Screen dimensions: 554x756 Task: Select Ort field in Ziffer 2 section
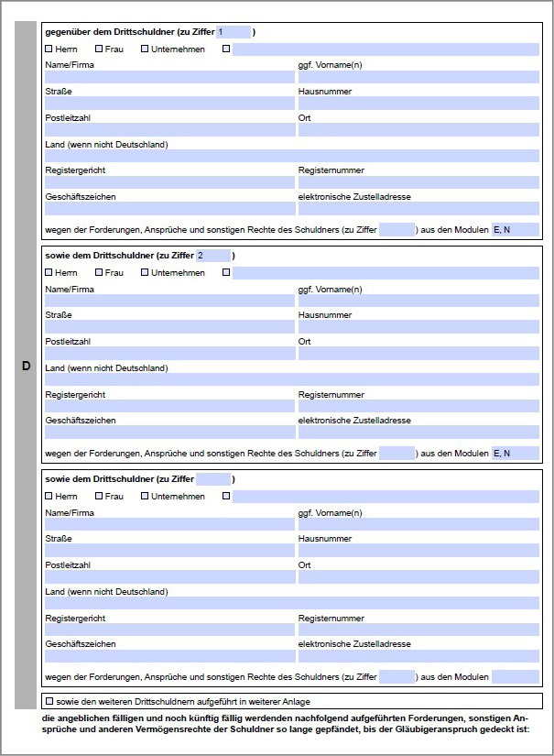point(418,354)
